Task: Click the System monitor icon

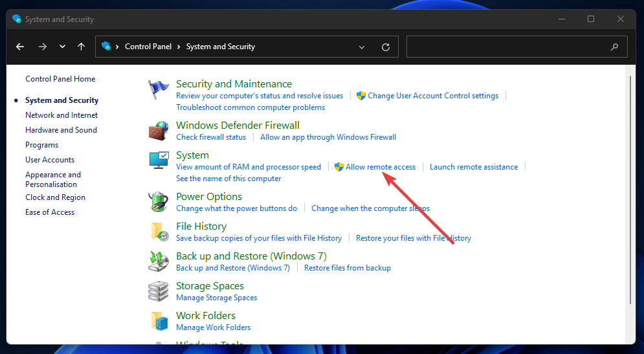Action: coord(159,160)
